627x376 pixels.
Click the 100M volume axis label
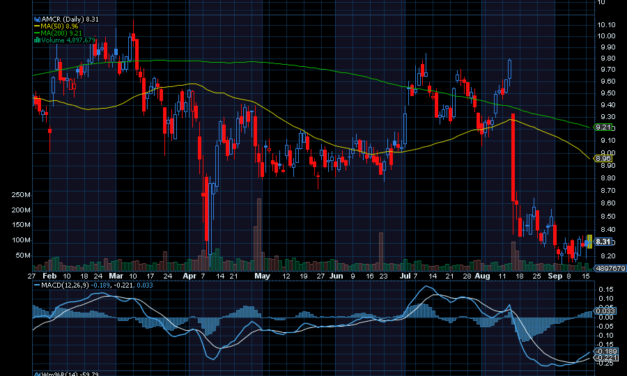click(21, 240)
